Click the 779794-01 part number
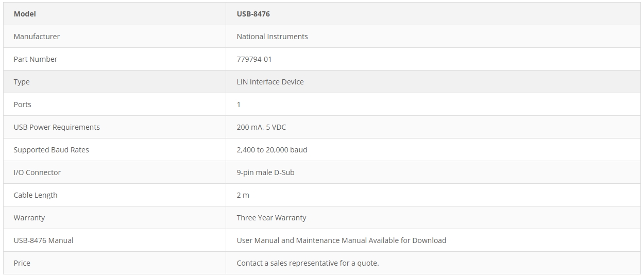This screenshot has width=644, height=277. [254, 59]
